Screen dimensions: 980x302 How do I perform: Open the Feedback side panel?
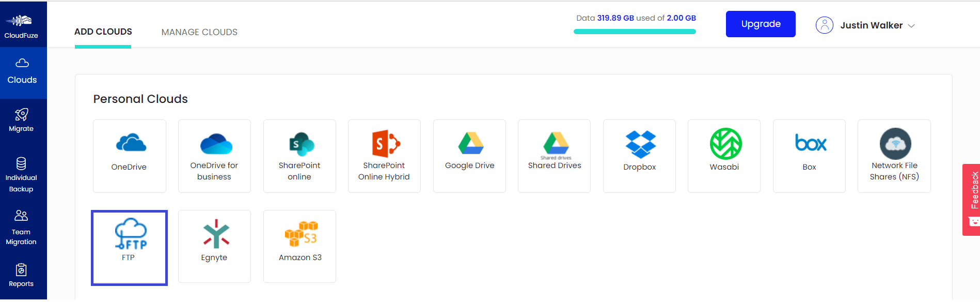[972, 200]
